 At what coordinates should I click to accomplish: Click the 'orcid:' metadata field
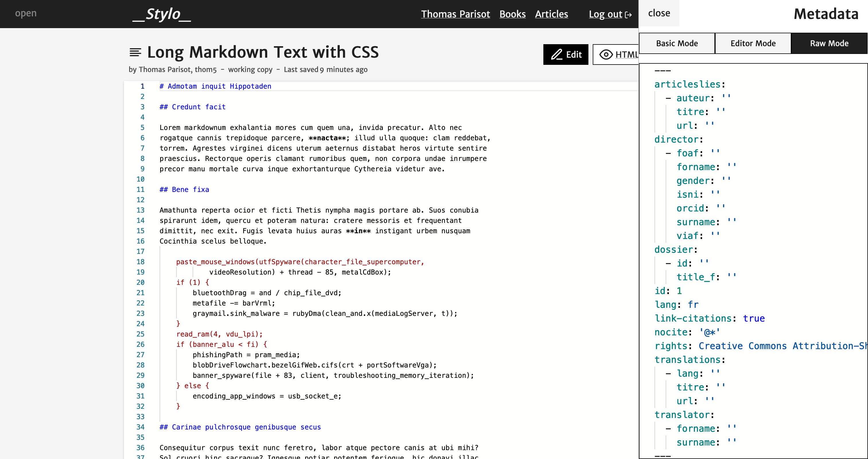[x=701, y=208]
